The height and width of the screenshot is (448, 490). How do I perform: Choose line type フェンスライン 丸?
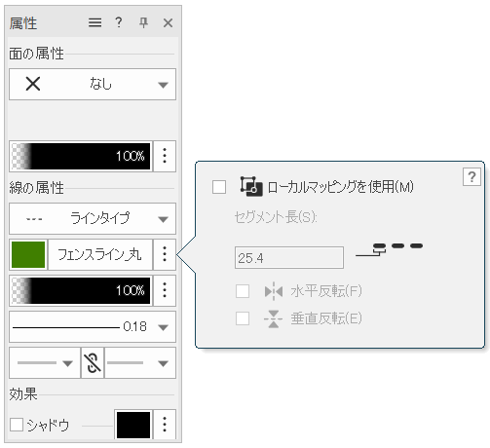tap(100, 254)
